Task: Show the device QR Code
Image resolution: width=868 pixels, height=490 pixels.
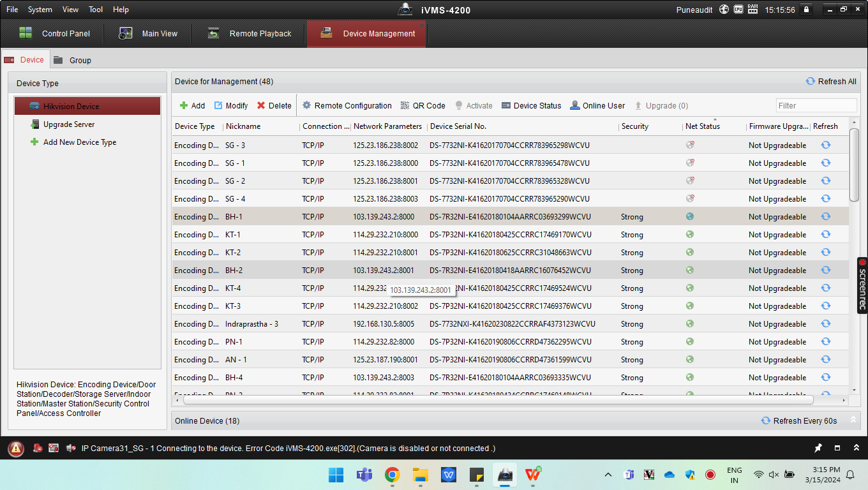Action: 423,106
